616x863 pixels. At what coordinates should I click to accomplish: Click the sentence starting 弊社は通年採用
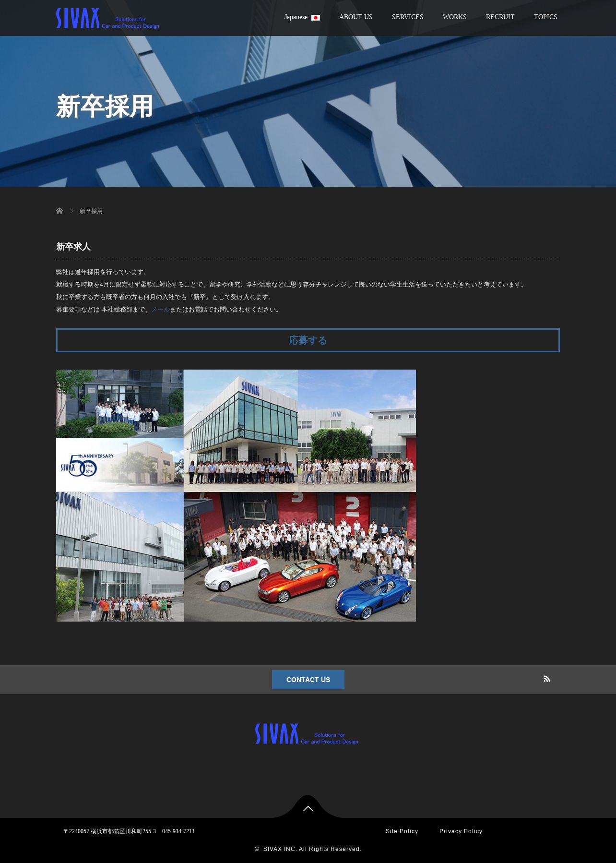[103, 272]
